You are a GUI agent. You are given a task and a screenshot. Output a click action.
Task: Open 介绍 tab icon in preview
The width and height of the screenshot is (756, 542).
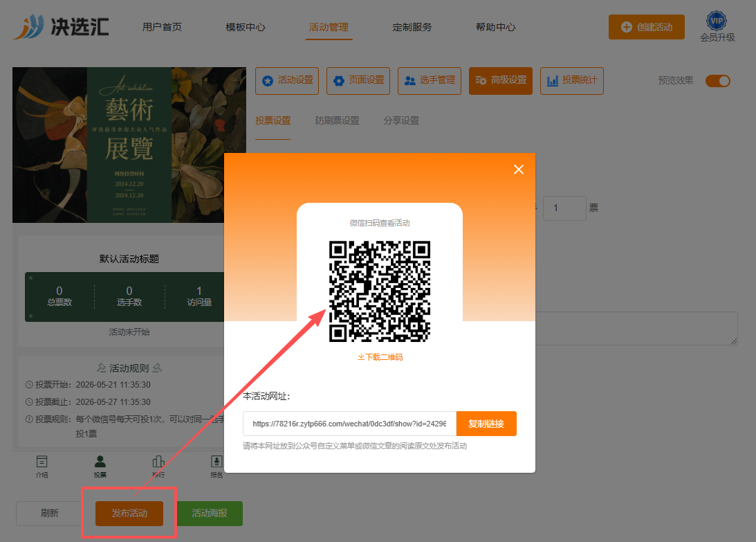[x=42, y=467]
